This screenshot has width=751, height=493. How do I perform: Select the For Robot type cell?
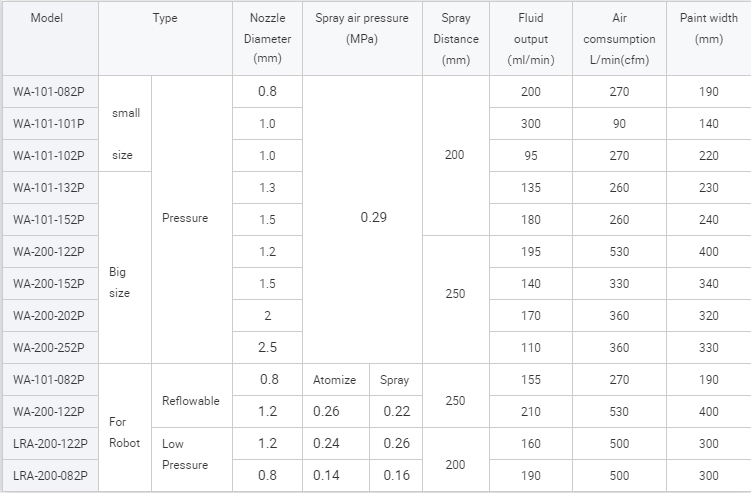(x=125, y=432)
